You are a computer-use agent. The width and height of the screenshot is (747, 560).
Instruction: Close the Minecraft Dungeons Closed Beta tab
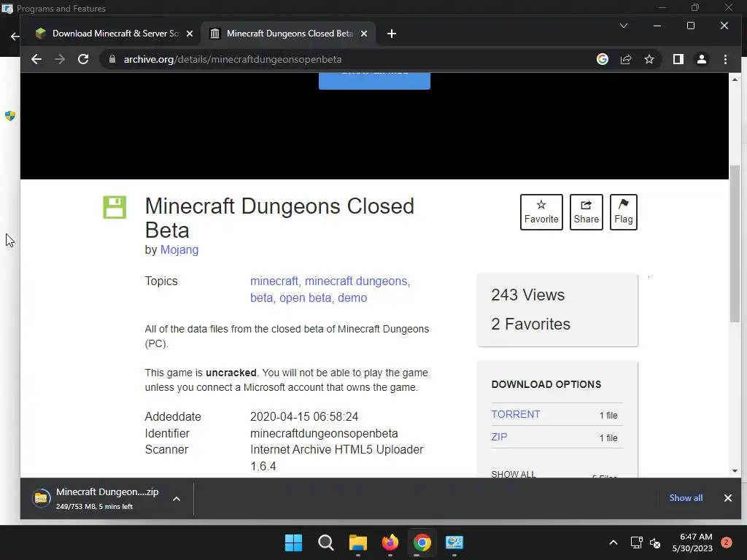point(364,34)
